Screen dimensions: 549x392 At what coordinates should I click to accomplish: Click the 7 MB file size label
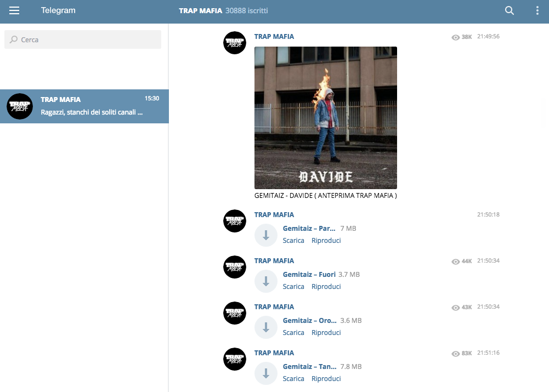tap(348, 229)
